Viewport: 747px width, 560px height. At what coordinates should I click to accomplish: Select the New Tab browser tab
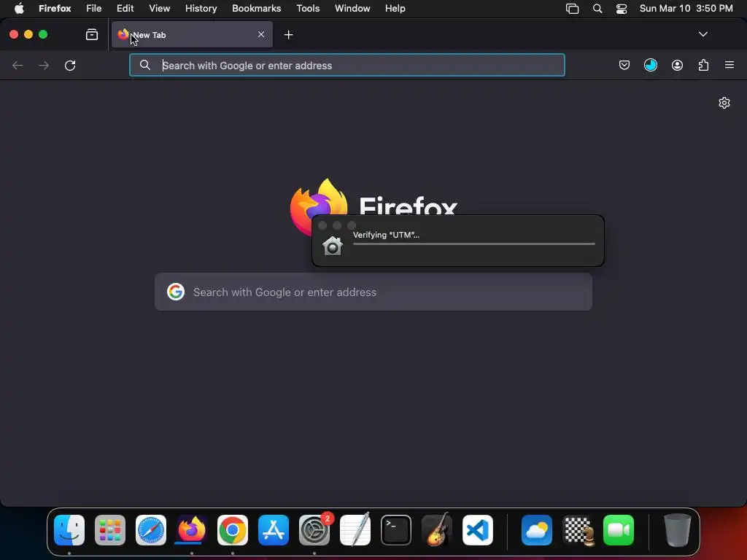click(192, 34)
